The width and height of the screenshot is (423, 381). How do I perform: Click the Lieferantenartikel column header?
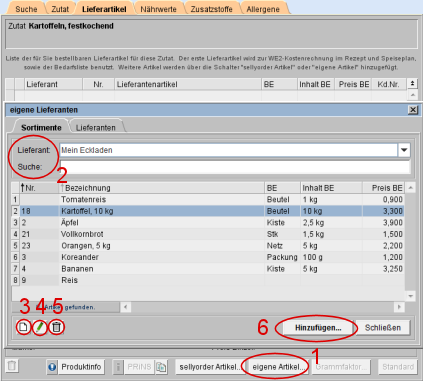coord(188,84)
